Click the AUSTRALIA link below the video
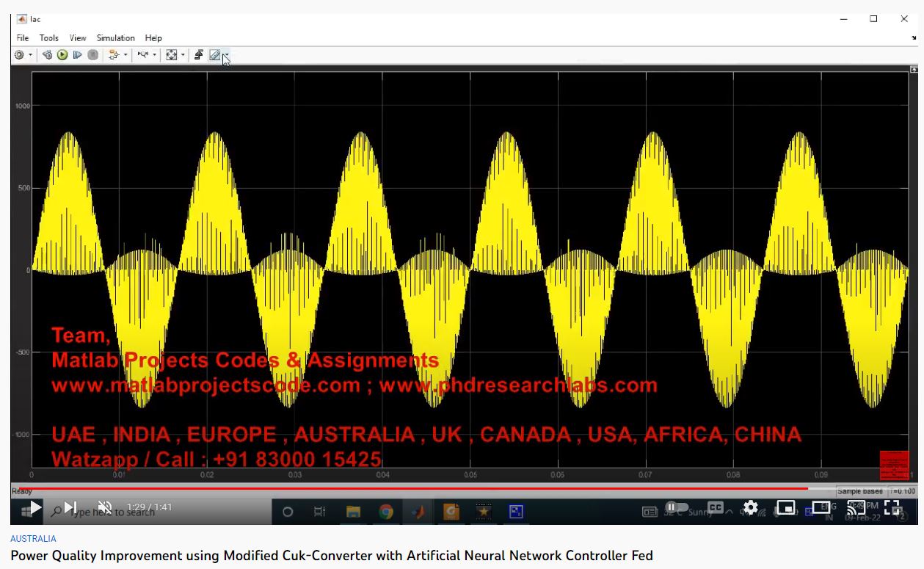 click(x=33, y=539)
